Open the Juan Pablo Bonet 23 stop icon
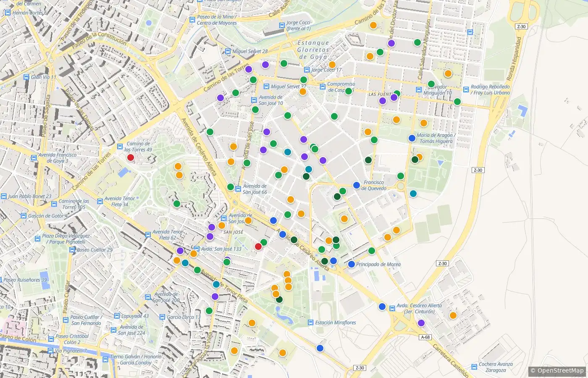Screen dimensions: 588x378 click(3, 196)
